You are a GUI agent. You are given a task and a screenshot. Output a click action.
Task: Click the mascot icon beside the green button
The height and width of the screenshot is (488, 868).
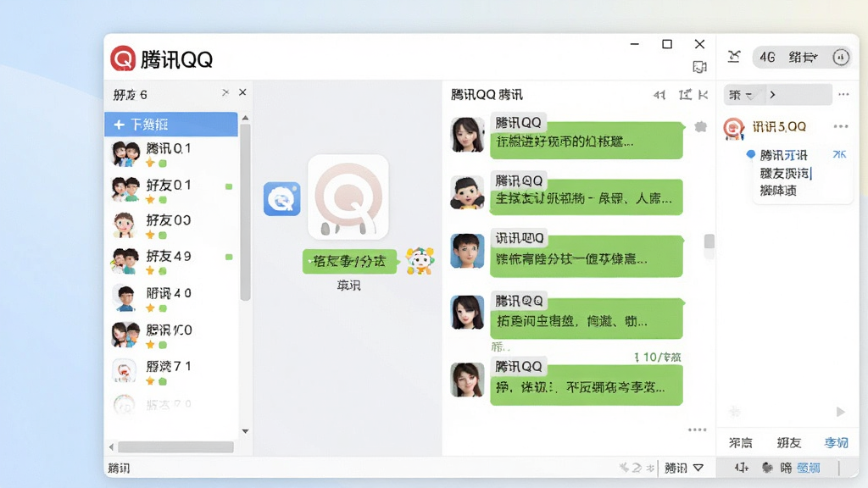pyautogui.click(x=420, y=261)
